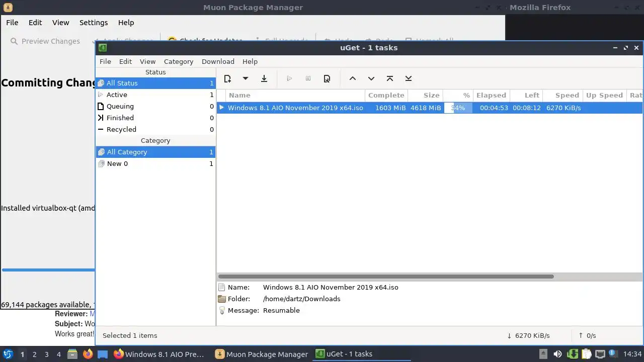Open Muon Help menu
The image size is (644, 362).
click(126, 23)
